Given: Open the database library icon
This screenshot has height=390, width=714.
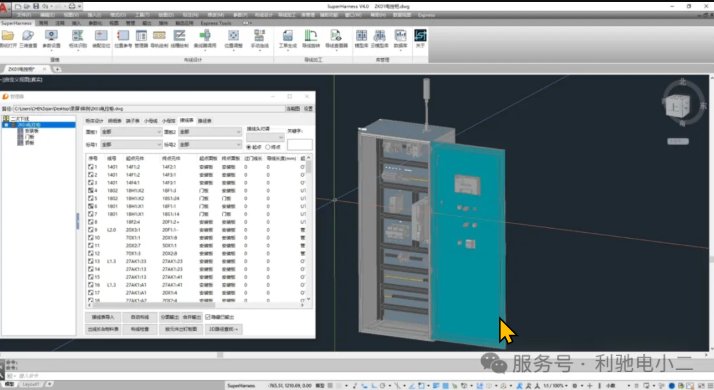Looking at the screenshot, I should pos(400,36).
